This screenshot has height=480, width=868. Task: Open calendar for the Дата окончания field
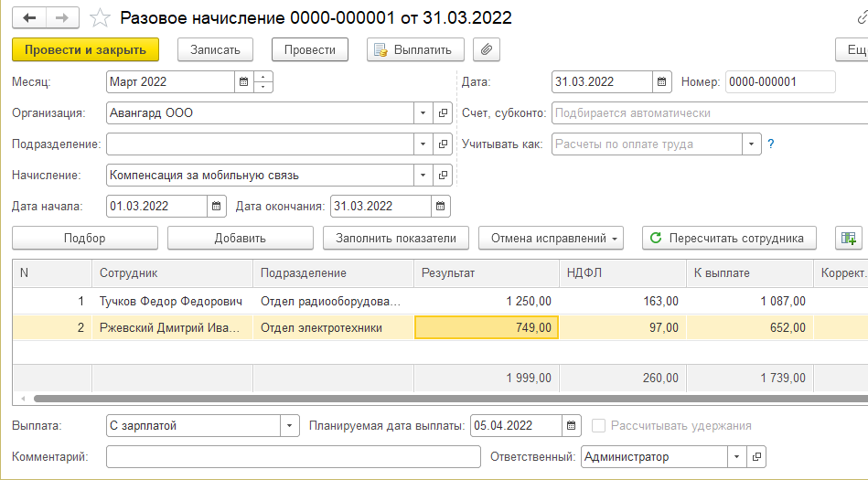[441, 206]
